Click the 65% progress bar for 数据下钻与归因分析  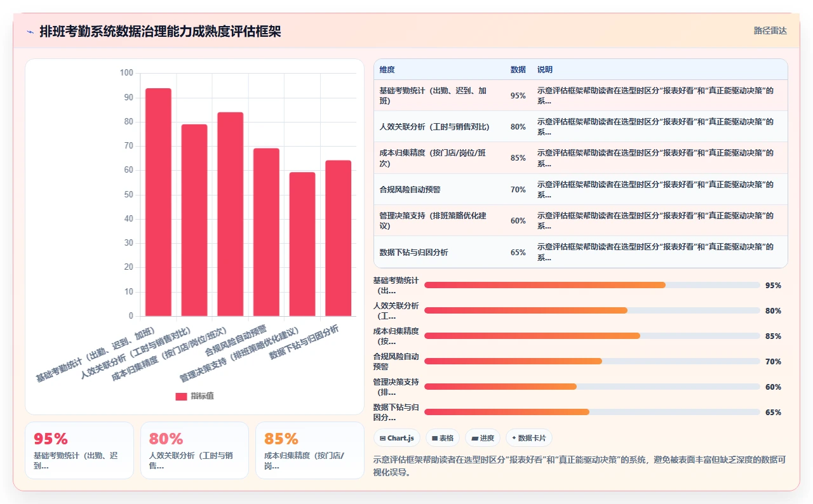[592, 412]
